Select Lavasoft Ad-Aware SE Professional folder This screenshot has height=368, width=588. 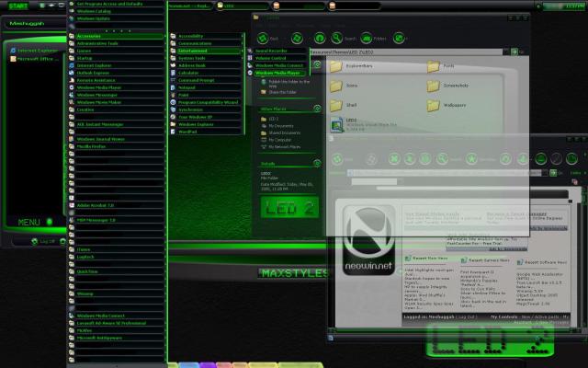point(117,323)
